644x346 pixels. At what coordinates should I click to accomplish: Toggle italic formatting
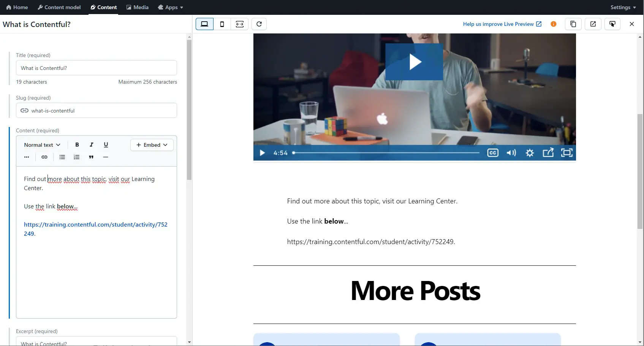[92, 145]
